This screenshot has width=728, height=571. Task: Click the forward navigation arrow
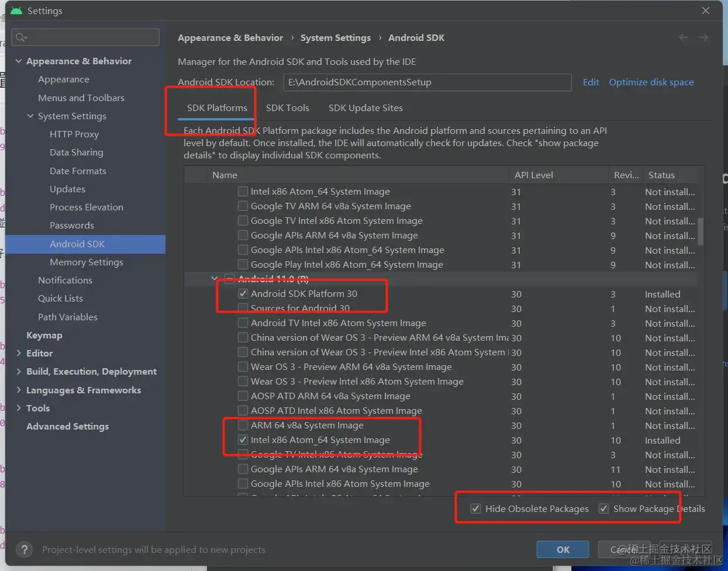[703, 37]
